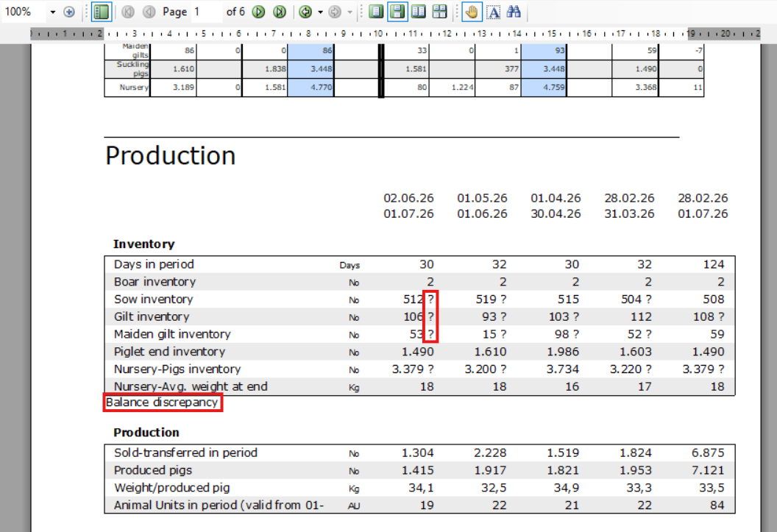Activate the text selection tool
777x532 pixels.
[494, 12]
